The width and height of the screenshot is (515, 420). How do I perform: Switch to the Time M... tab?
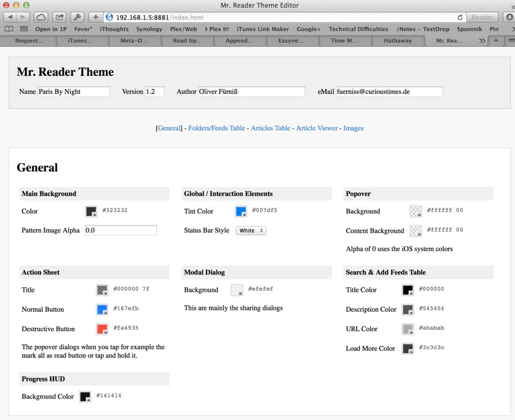tap(344, 41)
